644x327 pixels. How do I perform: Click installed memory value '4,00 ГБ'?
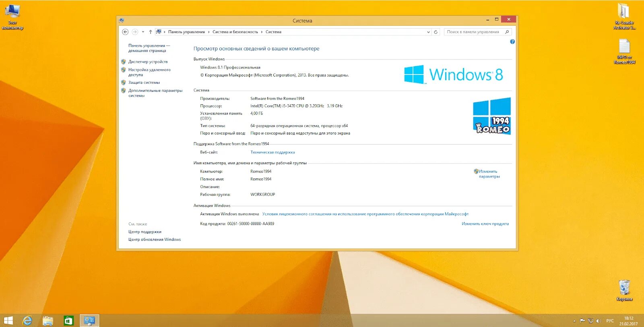(257, 114)
